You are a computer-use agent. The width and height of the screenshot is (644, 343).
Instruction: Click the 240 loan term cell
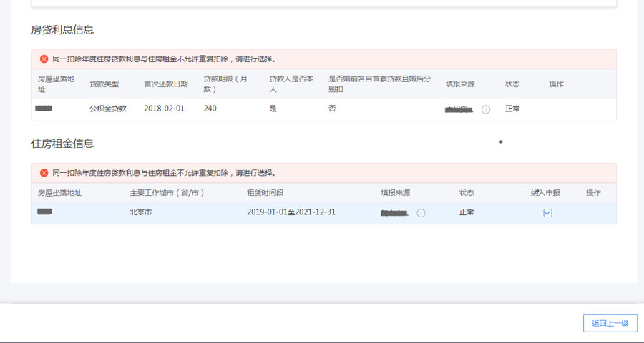click(x=210, y=109)
